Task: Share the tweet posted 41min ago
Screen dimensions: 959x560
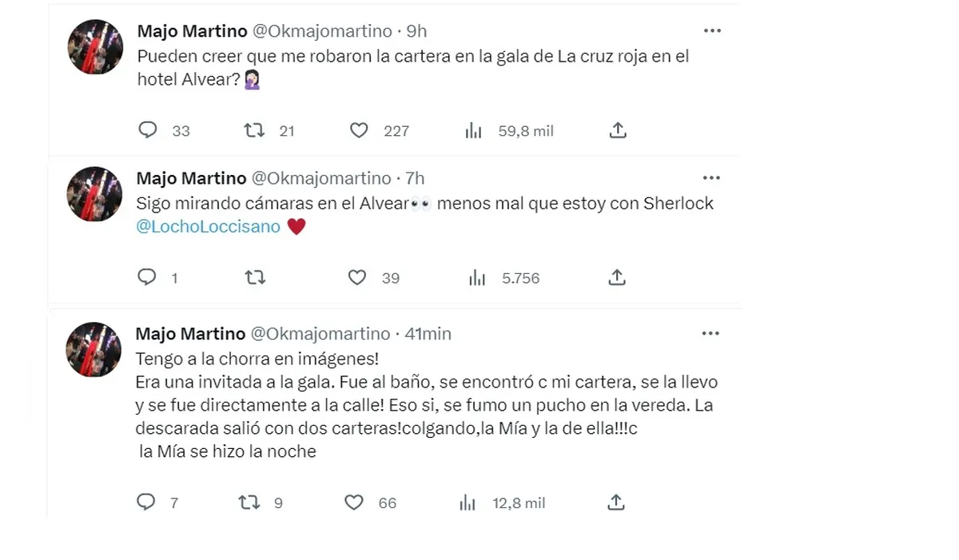Action: [615, 502]
